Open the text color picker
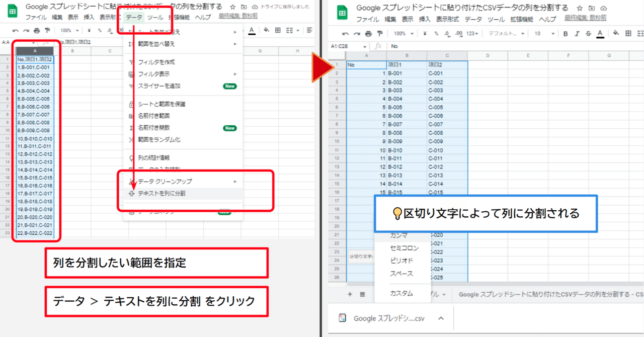Image resolution: width=644 pixels, height=337 pixels. point(600,34)
